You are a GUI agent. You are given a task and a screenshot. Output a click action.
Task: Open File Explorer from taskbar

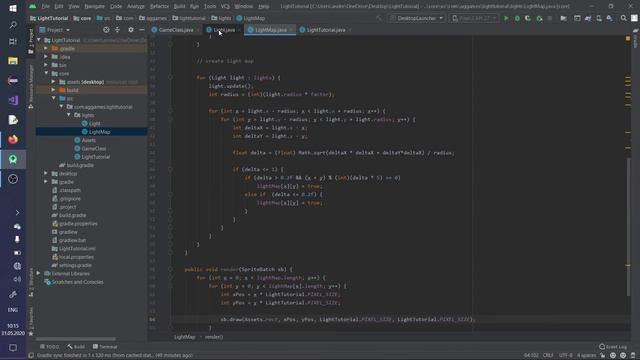pos(13,61)
